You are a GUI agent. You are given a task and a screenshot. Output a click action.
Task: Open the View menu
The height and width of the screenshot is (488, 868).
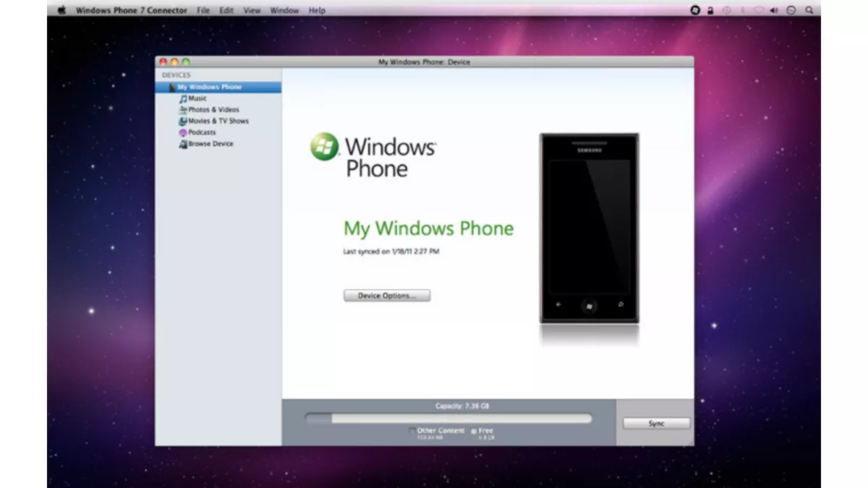pos(251,10)
